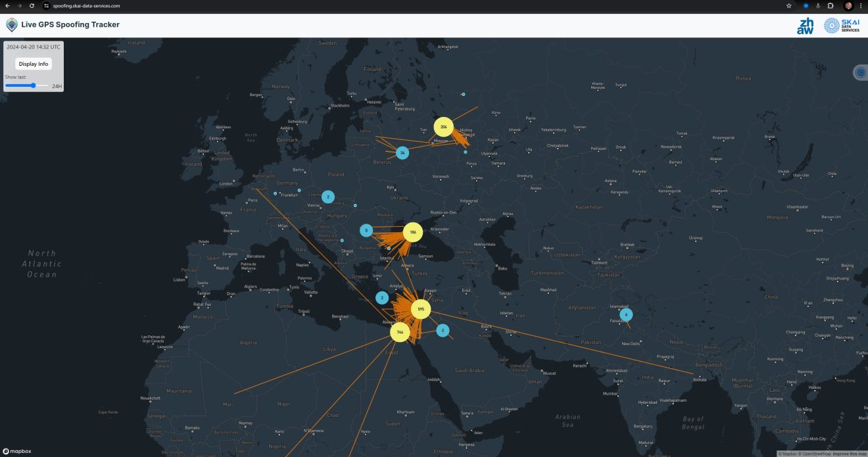Select the 34 cluster near Latvia

click(402, 152)
